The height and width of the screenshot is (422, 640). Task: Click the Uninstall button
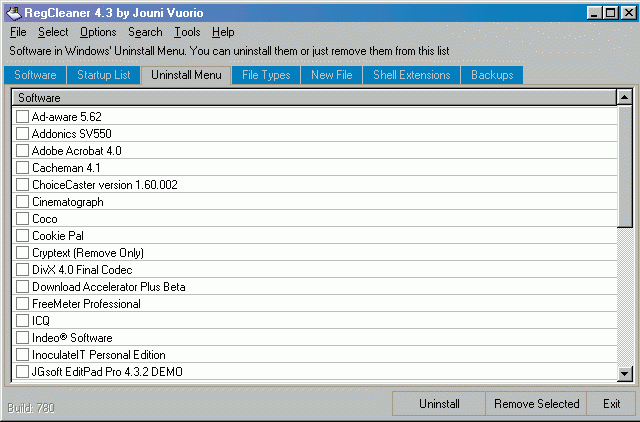pyautogui.click(x=439, y=404)
